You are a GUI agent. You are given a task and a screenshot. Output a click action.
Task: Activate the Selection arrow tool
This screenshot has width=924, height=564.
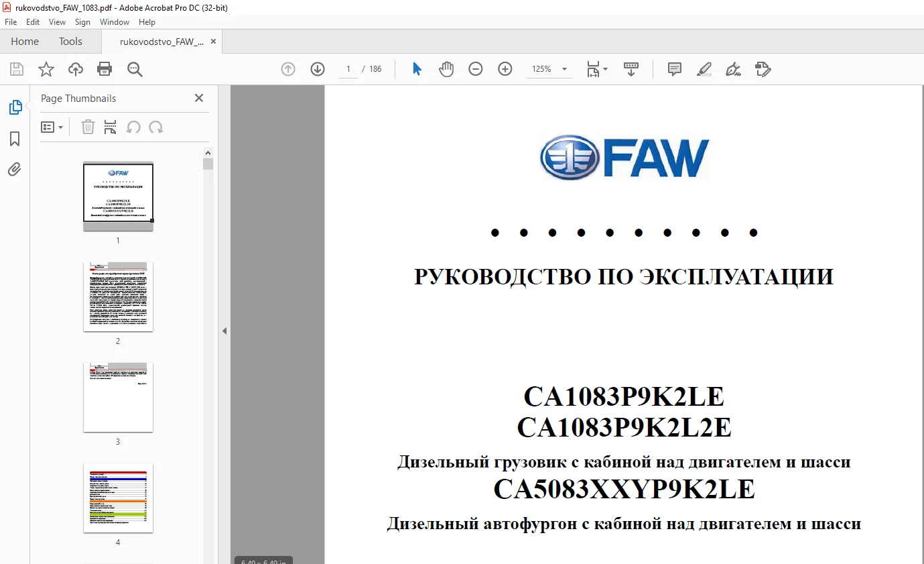click(417, 69)
